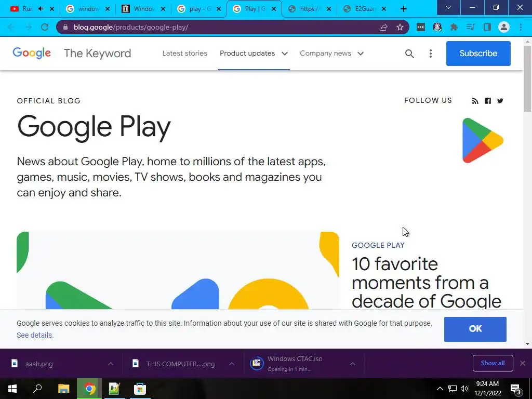Screen dimensions: 532x399
Task: Click the Chrome icon in the taskbar
Action: (89, 389)
